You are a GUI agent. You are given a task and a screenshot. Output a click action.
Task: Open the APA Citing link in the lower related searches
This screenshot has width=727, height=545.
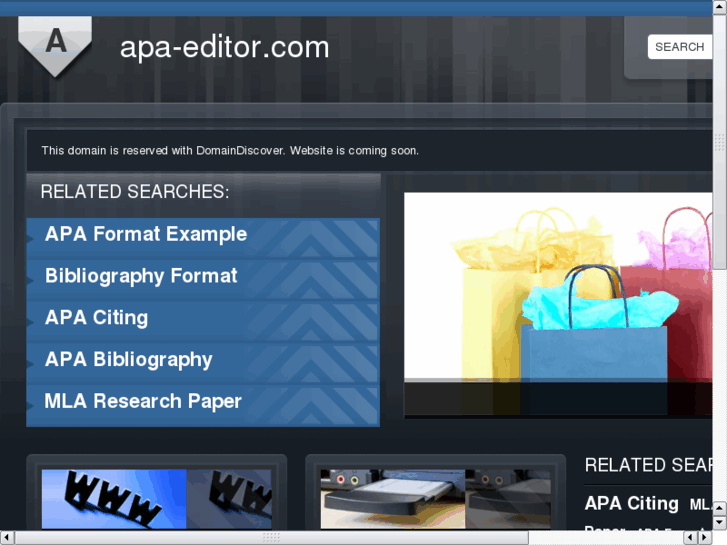pos(631,504)
